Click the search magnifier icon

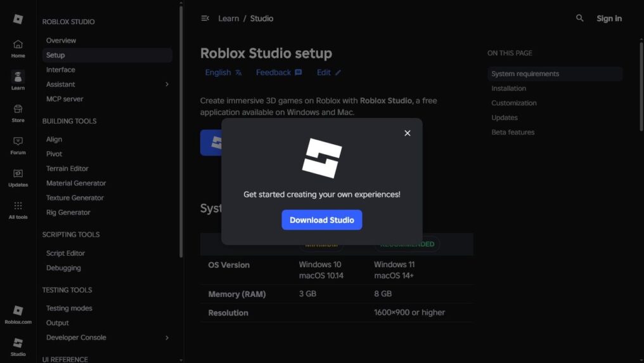pos(579,18)
